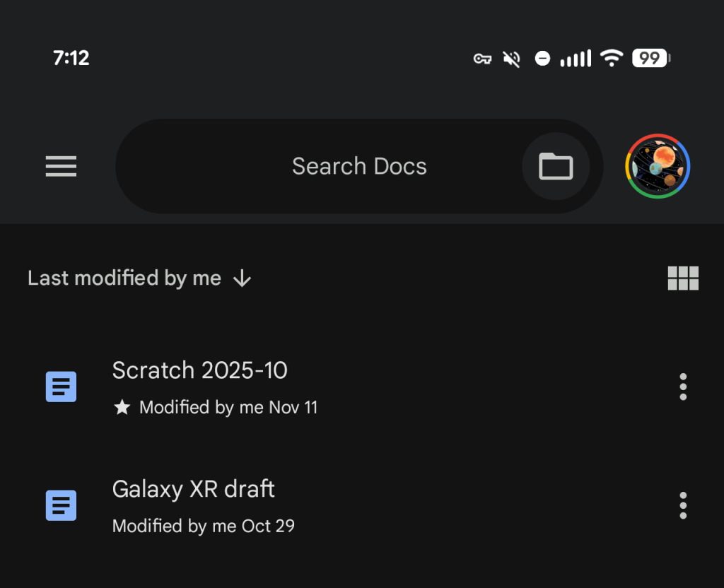Tap the Search Docs input field
The width and height of the screenshot is (724, 588).
tap(359, 166)
